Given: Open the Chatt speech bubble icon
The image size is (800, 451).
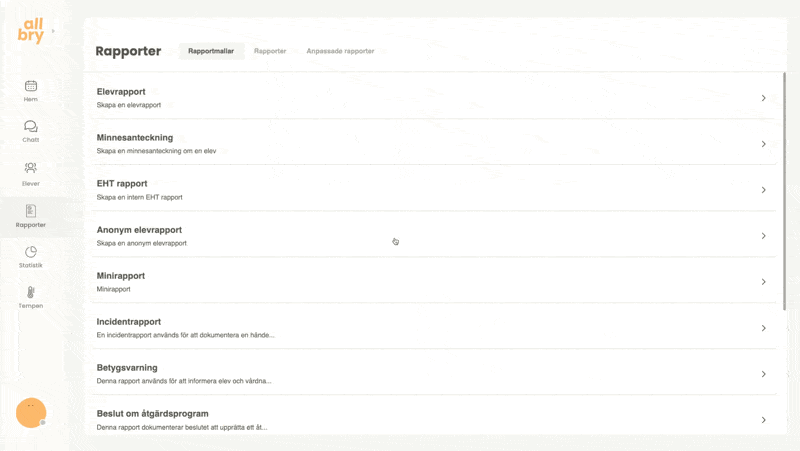Looking at the screenshot, I should [31, 127].
